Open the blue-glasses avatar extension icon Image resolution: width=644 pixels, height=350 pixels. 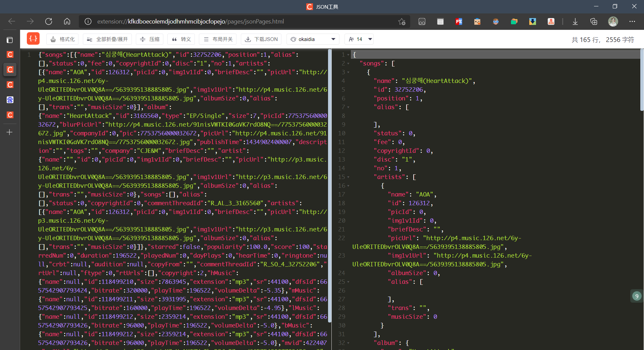coord(496,21)
